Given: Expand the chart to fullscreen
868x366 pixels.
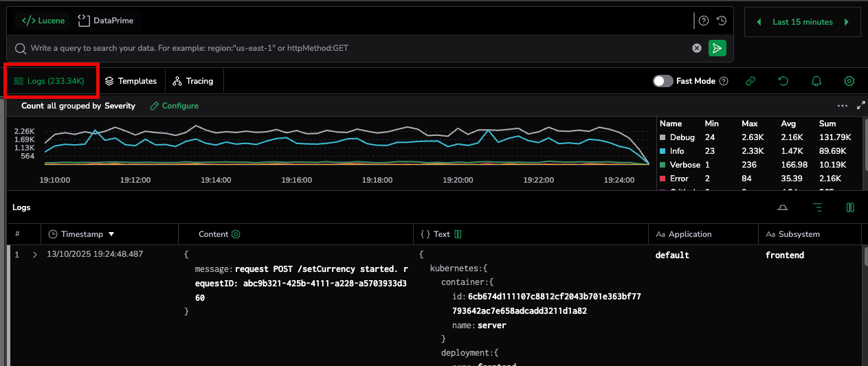Looking at the screenshot, I should [x=861, y=106].
